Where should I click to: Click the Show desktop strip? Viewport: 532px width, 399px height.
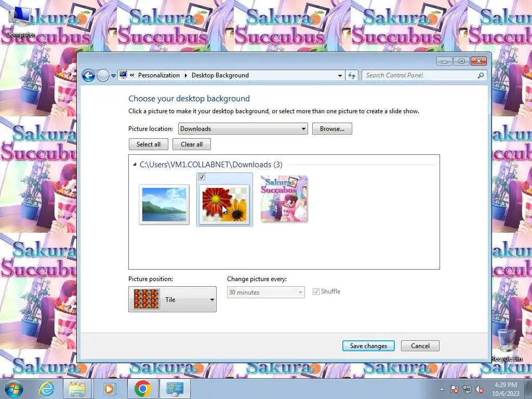coord(528,389)
